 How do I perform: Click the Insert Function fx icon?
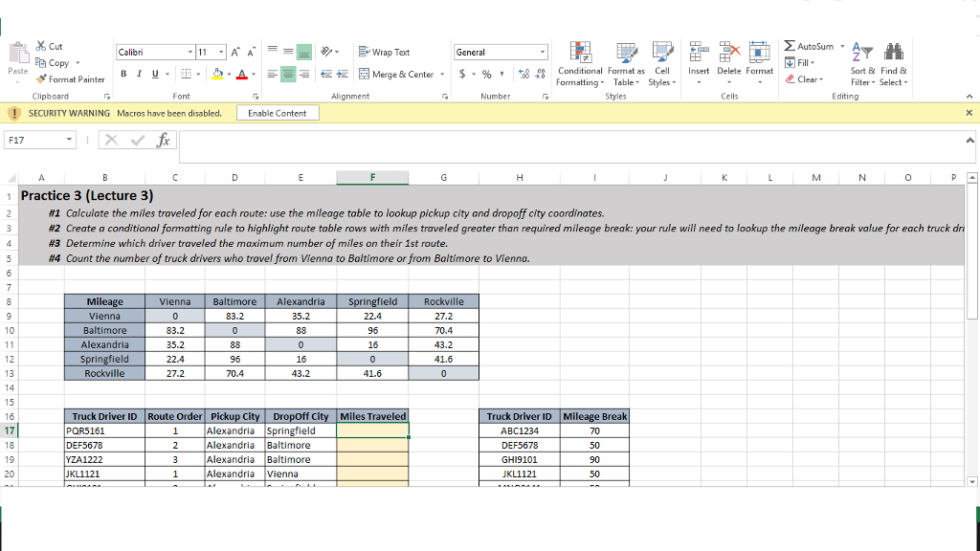(165, 140)
